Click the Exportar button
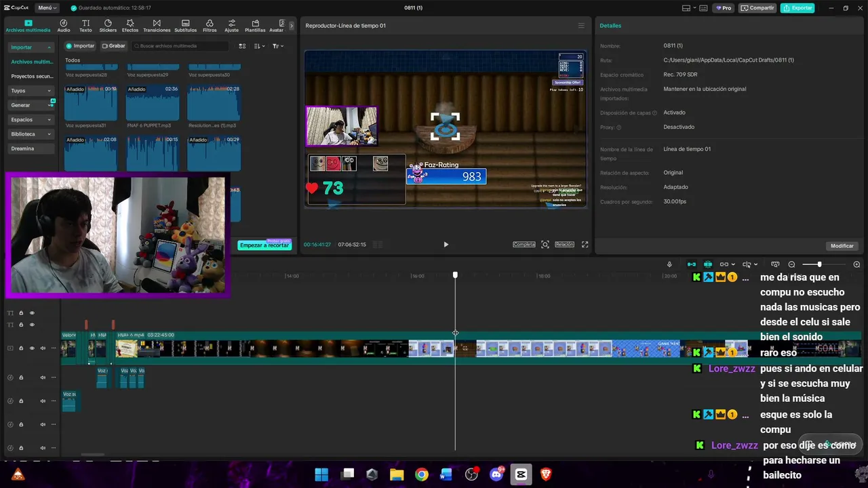Image resolution: width=868 pixels, height=488 pixels. [x=797, y=8]
